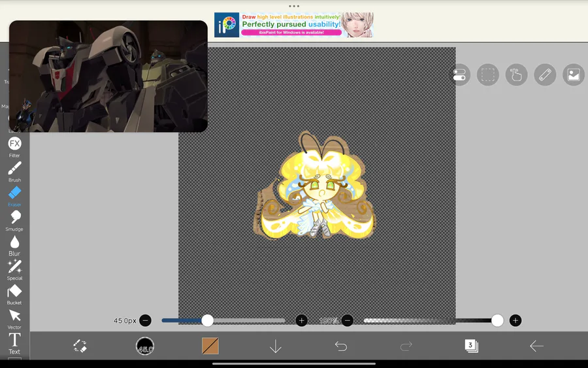Select the Filter FX tool
This screenshot has height=368, width=588.
click(14, 146)
